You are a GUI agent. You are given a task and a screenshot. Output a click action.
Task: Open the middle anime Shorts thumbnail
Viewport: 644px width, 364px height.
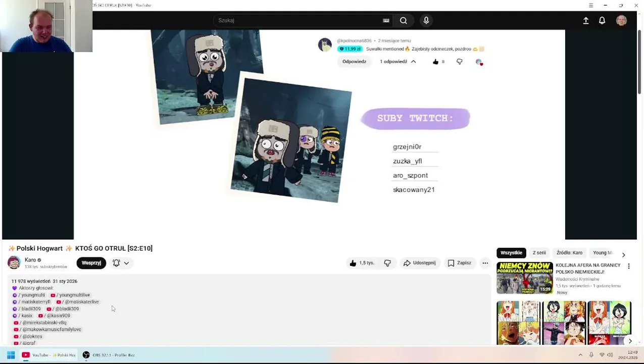pos(564,323)
